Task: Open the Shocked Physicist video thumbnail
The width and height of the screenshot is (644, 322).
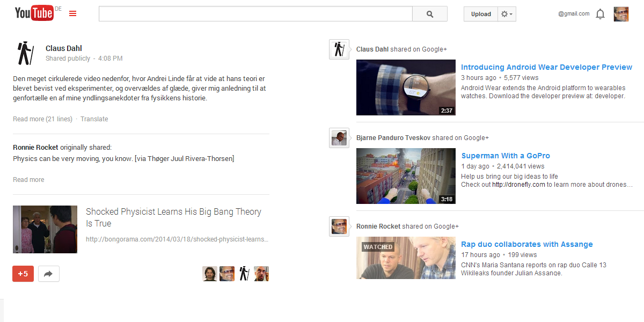Action: 45,229
